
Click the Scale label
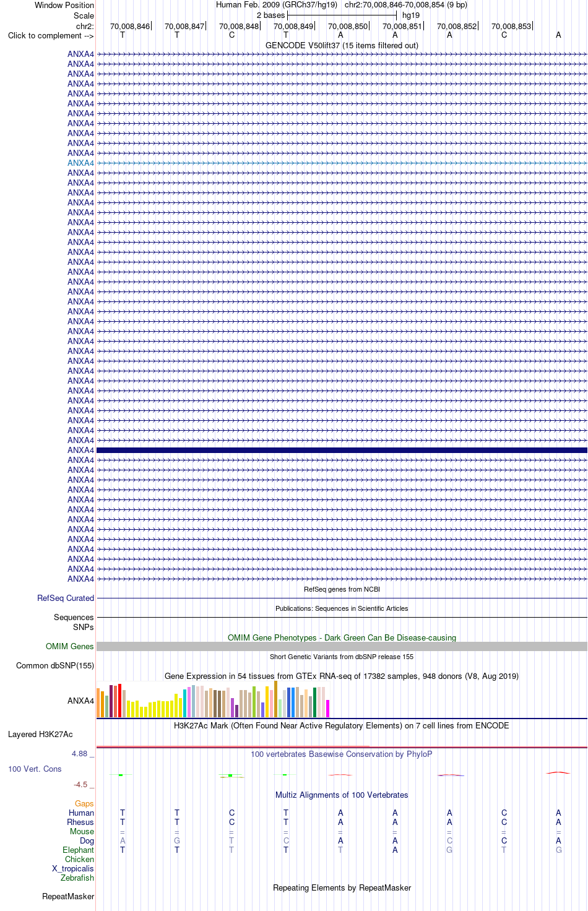(x=84, y=15)
